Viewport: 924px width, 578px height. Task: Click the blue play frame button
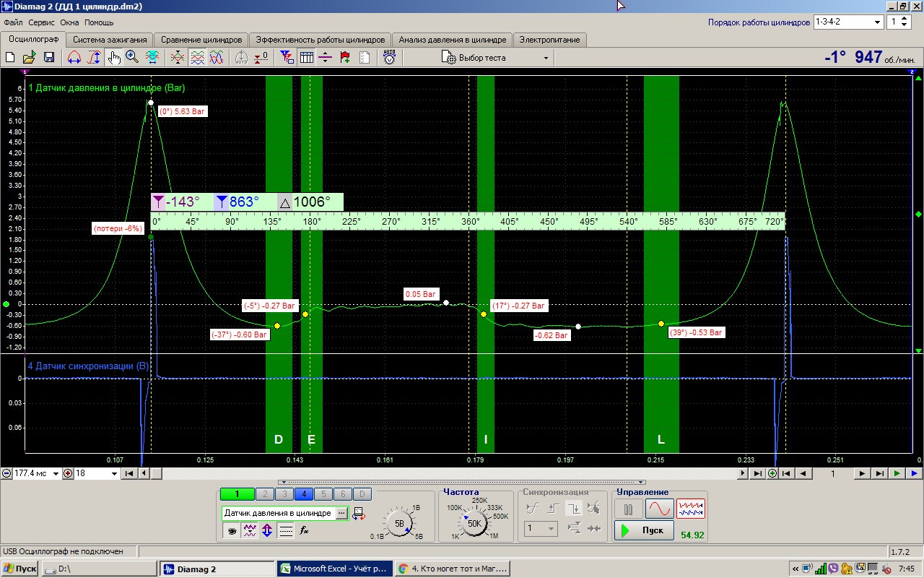click(x=914, y=473)
